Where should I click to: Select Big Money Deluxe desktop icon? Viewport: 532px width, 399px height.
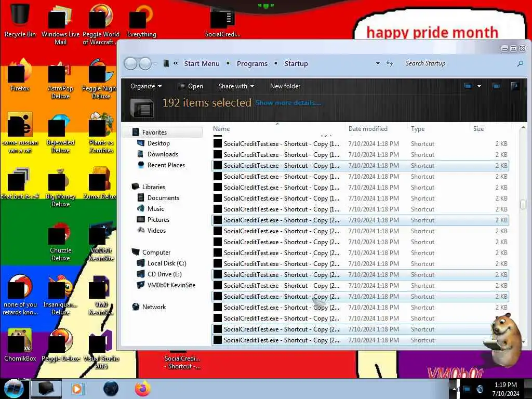(x=60, y=188)
